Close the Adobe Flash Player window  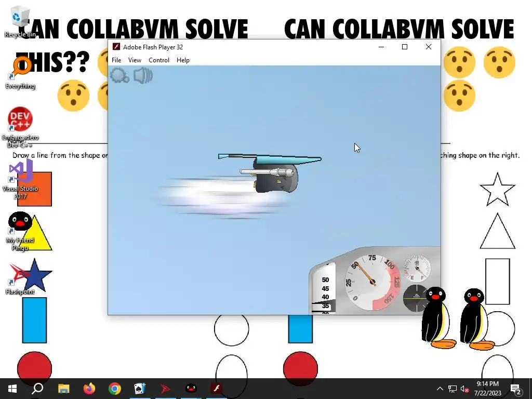[x=429, y=47]
